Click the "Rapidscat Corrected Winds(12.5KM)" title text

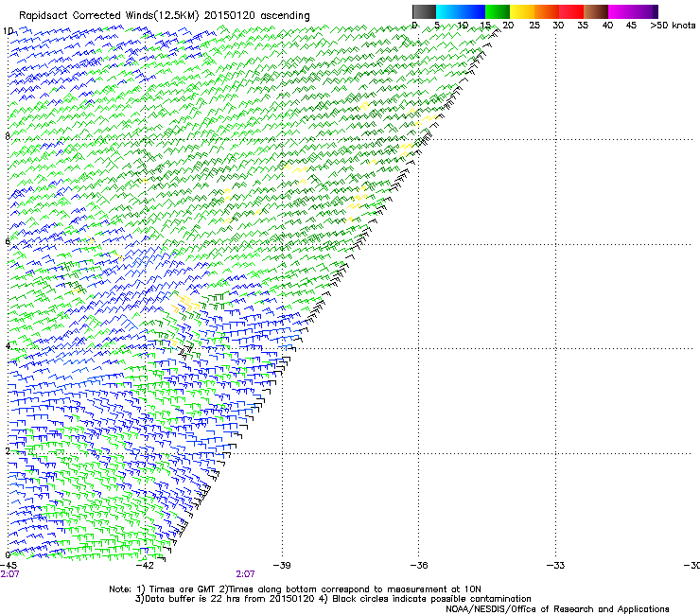[109, 16]
